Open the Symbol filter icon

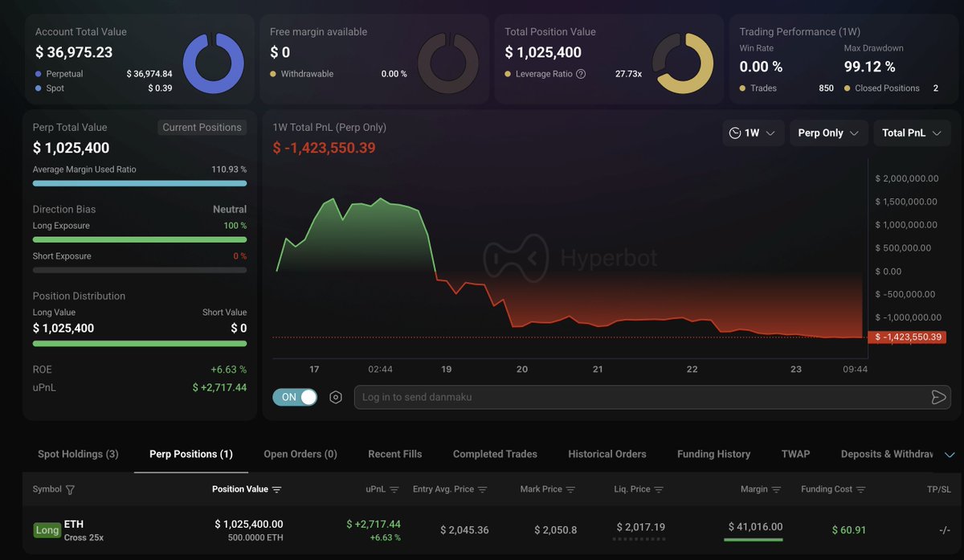[x=70, y=488]
